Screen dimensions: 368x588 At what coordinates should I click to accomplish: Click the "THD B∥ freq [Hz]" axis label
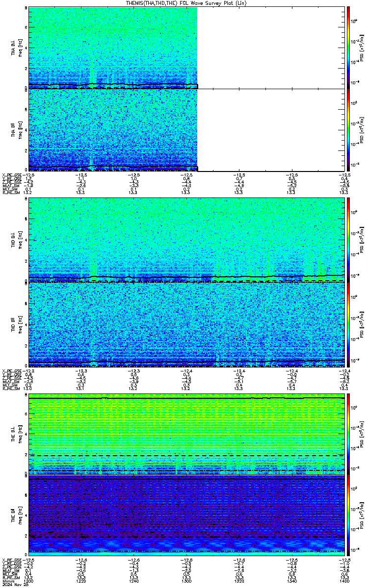coord(16,324)
